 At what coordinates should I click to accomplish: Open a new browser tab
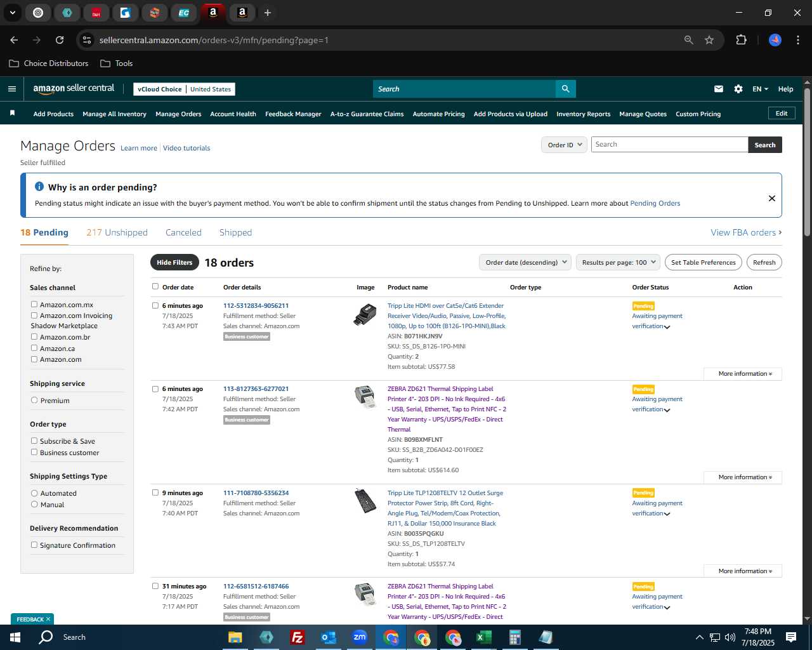[x=268, y=13]
